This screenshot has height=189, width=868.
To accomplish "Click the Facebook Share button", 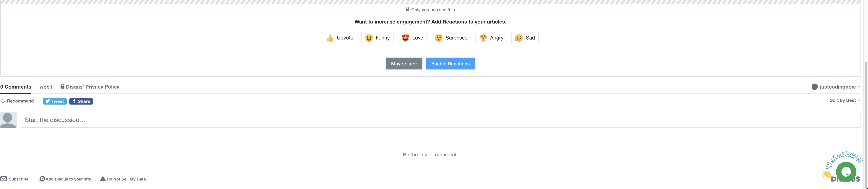I will [x=81, y=101].
